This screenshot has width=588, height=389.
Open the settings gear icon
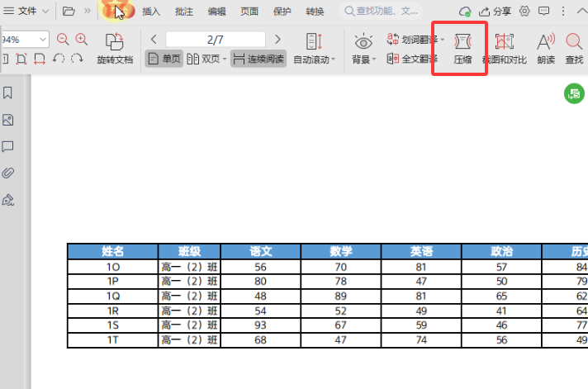click(524, 12)
